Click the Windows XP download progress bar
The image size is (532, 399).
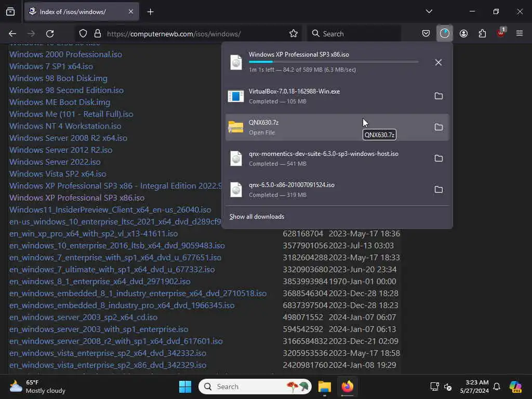tap(334, 62)
